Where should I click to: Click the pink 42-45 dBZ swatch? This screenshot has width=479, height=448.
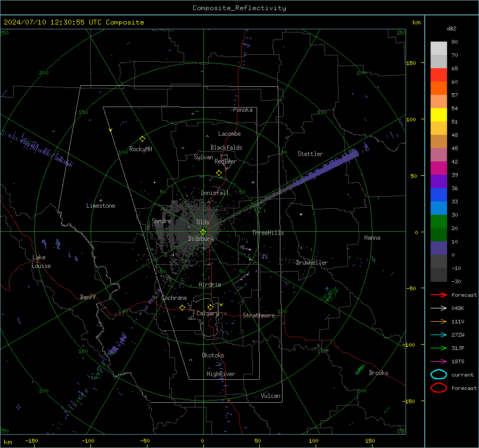click(439, 154)
